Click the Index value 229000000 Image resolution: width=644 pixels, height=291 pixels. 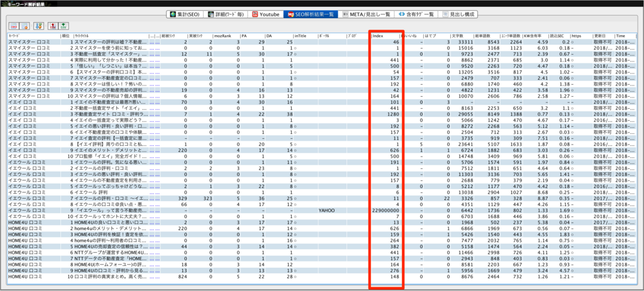click(386, 210)
